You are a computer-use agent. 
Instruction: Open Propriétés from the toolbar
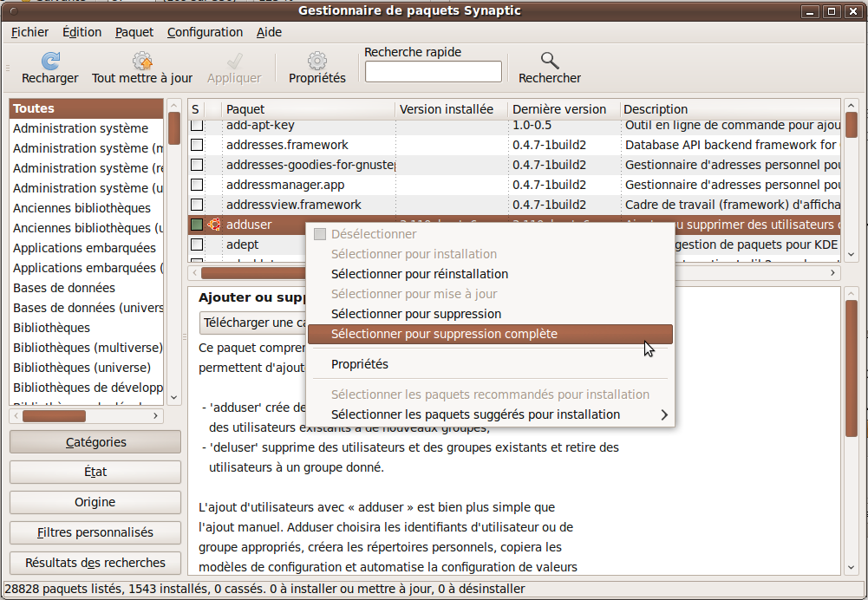tap(317, 61)
